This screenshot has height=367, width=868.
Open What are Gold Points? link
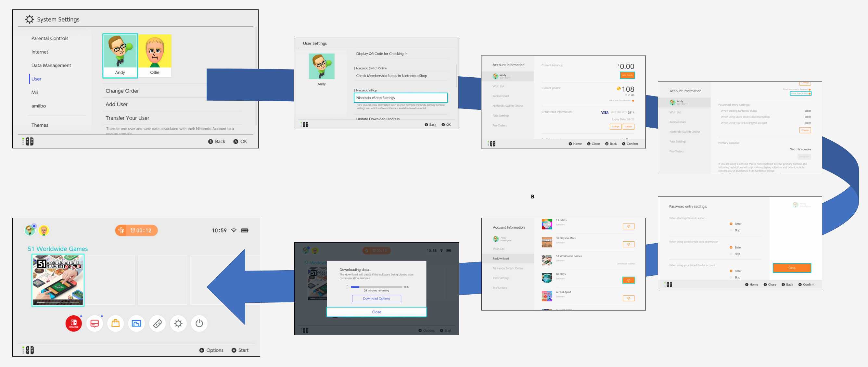tap(621, 100)
